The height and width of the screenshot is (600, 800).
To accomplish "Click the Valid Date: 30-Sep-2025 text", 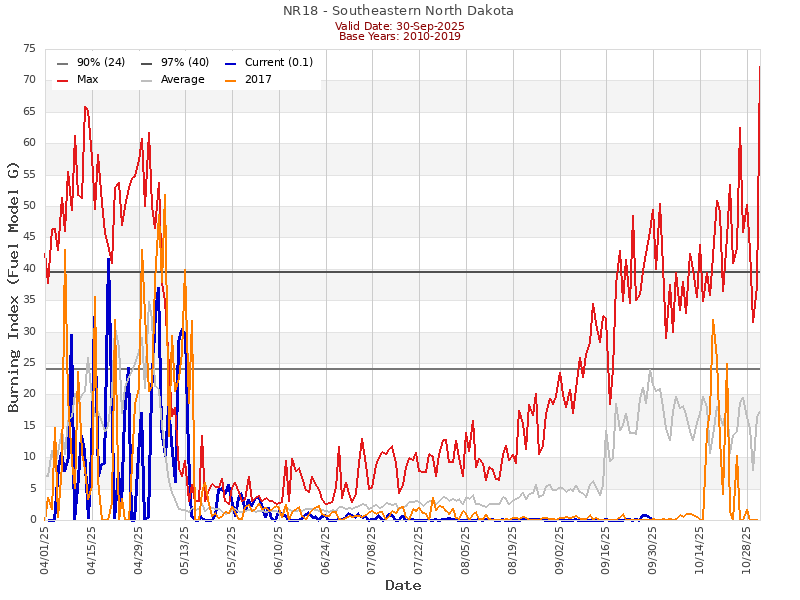I will click(399, 26).
